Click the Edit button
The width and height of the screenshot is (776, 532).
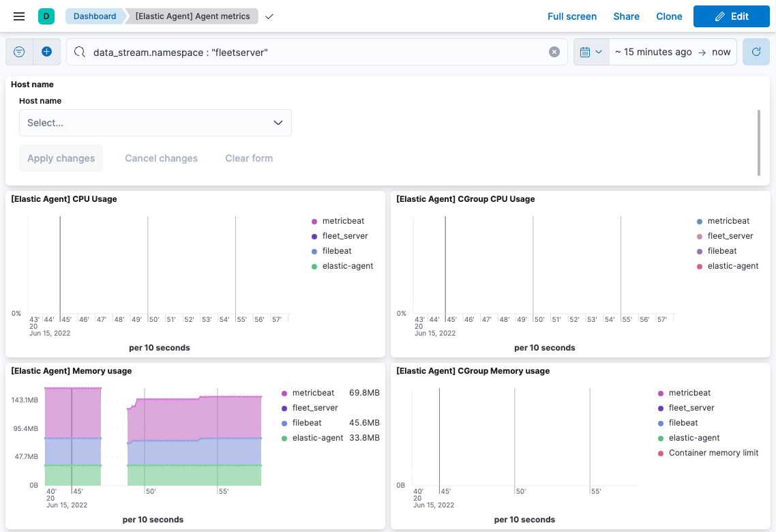tap(731, 16)
